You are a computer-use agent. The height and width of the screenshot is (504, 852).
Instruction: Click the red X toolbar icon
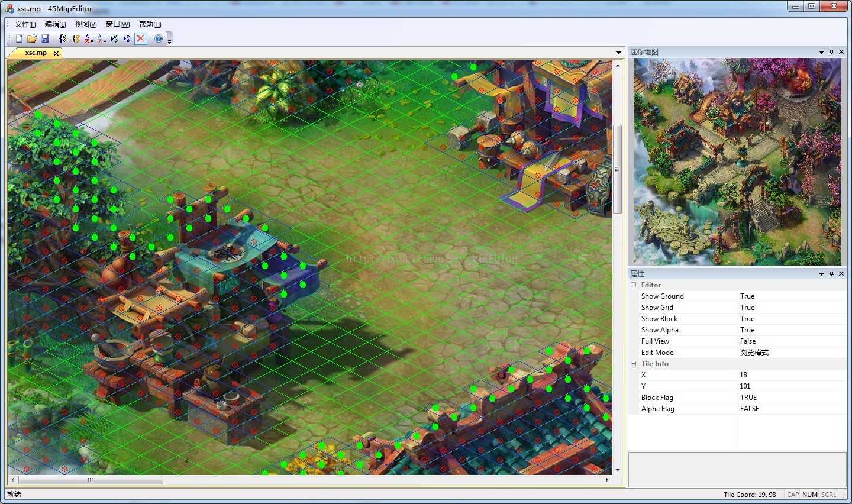140,38
